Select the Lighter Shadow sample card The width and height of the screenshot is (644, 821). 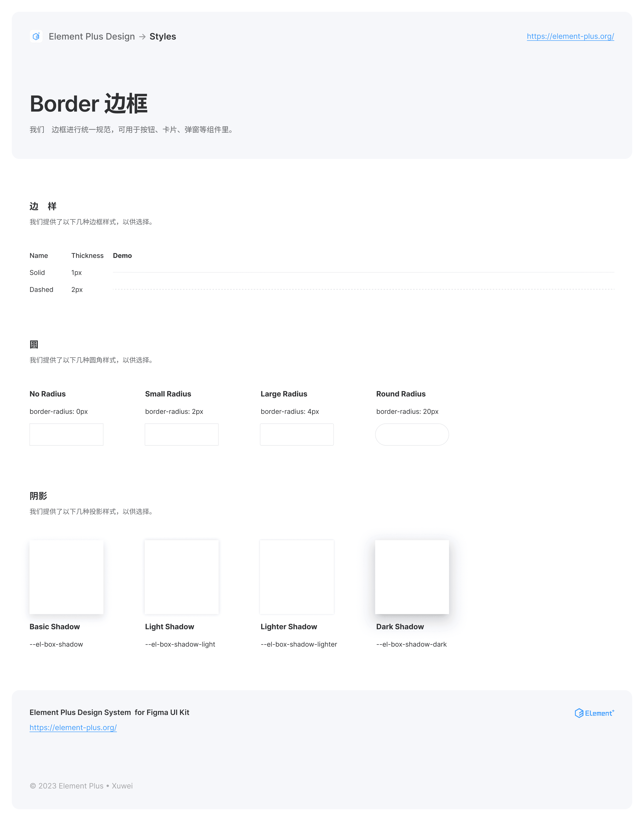297,577
